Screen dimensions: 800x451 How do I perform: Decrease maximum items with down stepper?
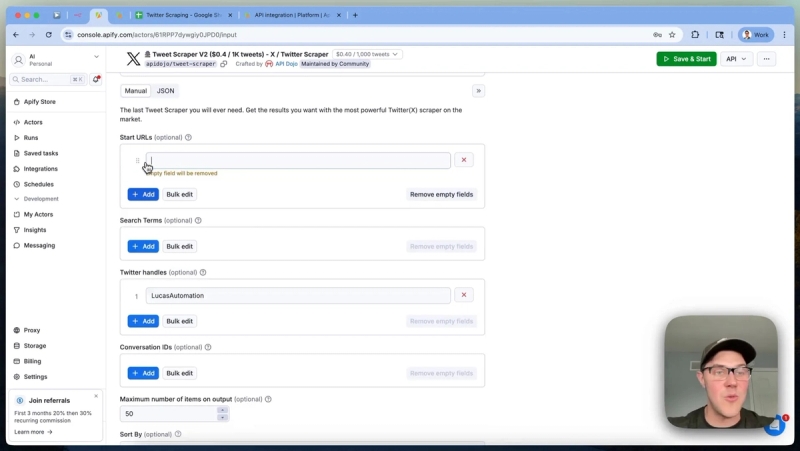coord(222,417)
